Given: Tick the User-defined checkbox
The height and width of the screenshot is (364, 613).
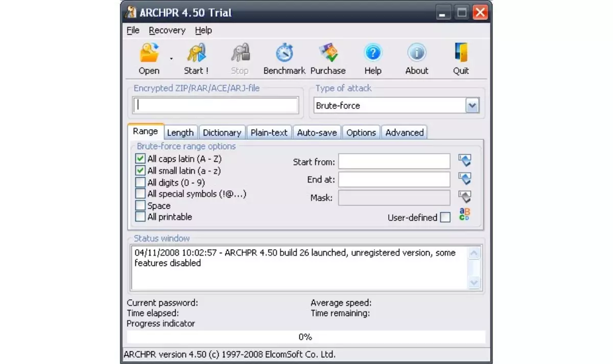Looking at the screenshot, I should point(445,217).
